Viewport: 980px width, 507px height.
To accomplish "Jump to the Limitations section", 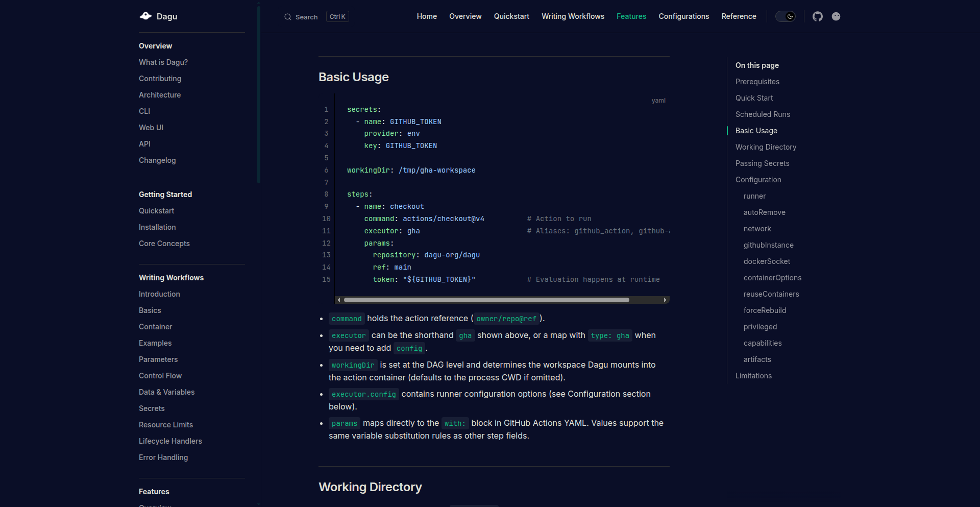I will click(x=753, y=376).
